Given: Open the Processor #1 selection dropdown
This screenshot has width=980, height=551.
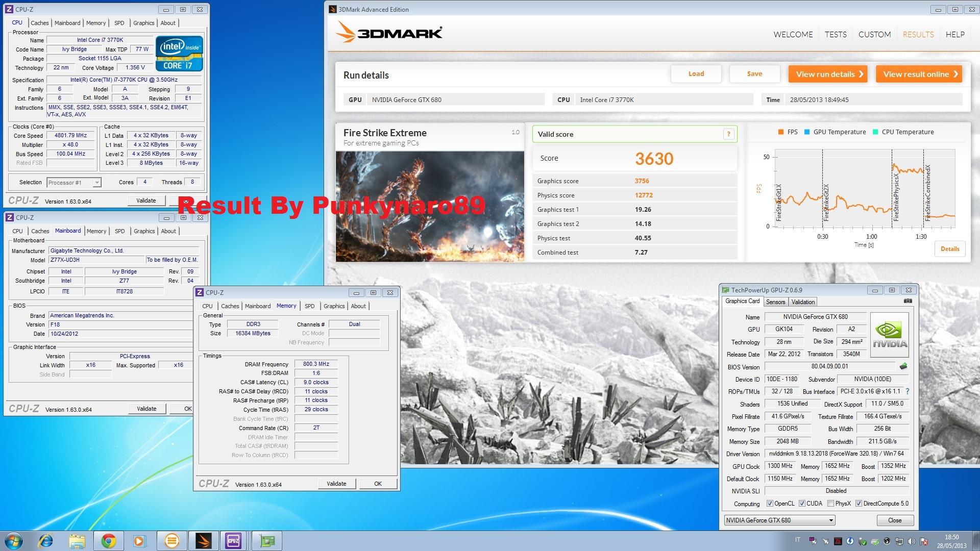Looking at the screenshot, I should pos(74,182).
